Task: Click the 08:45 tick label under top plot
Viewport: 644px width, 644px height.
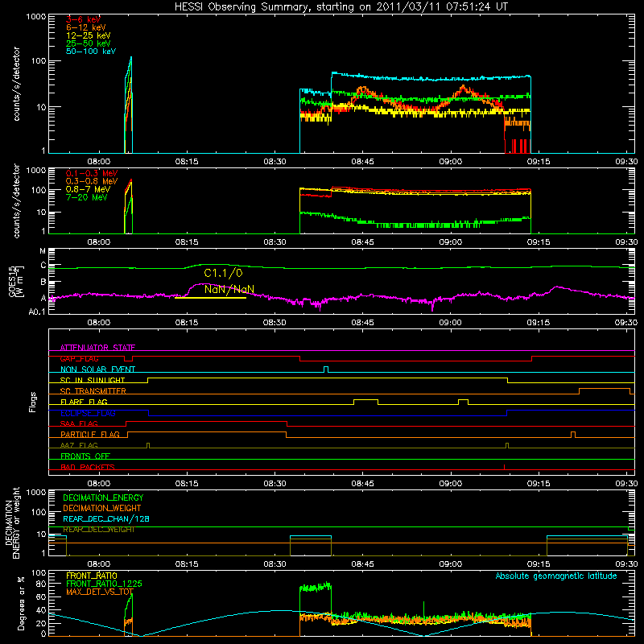Action: [362, 162]
